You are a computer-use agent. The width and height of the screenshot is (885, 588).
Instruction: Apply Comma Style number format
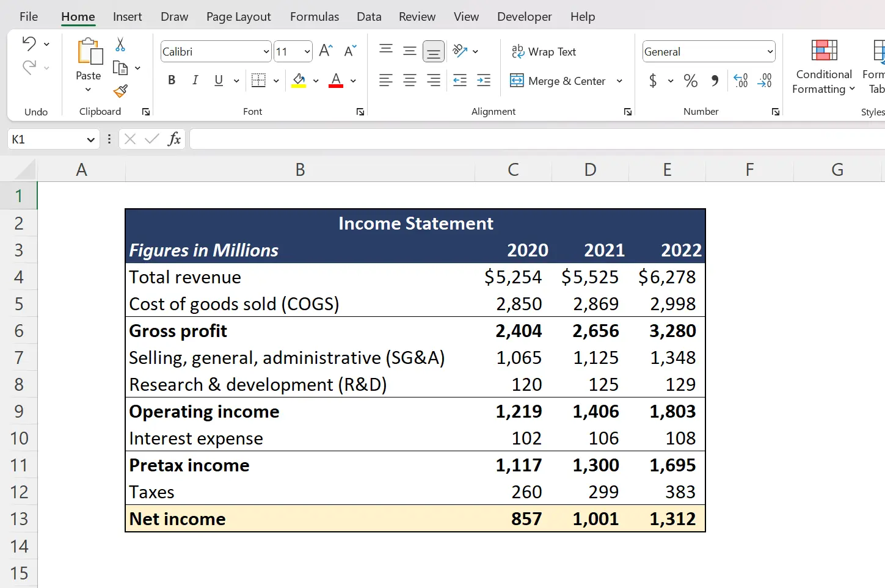(x=715, y=80)
